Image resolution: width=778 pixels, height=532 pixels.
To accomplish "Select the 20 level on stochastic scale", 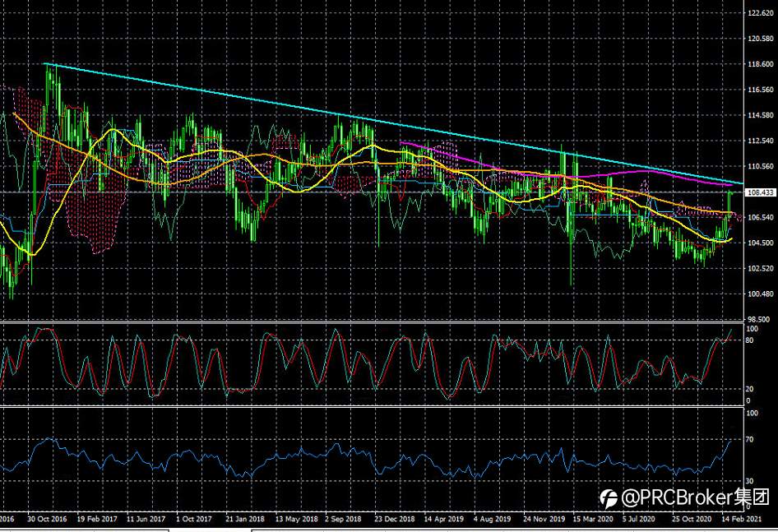I will (750, 389).
